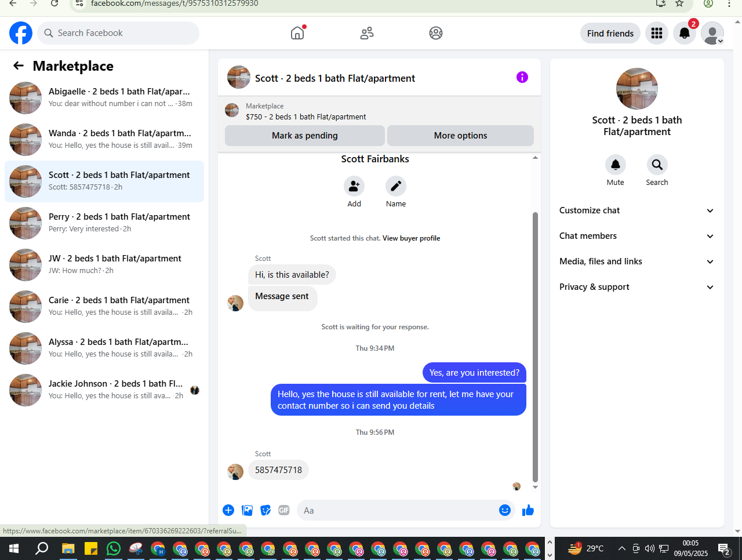Choose a sticker in composer
Viewport: 742px width, 560px height.
tap(266, 510)
